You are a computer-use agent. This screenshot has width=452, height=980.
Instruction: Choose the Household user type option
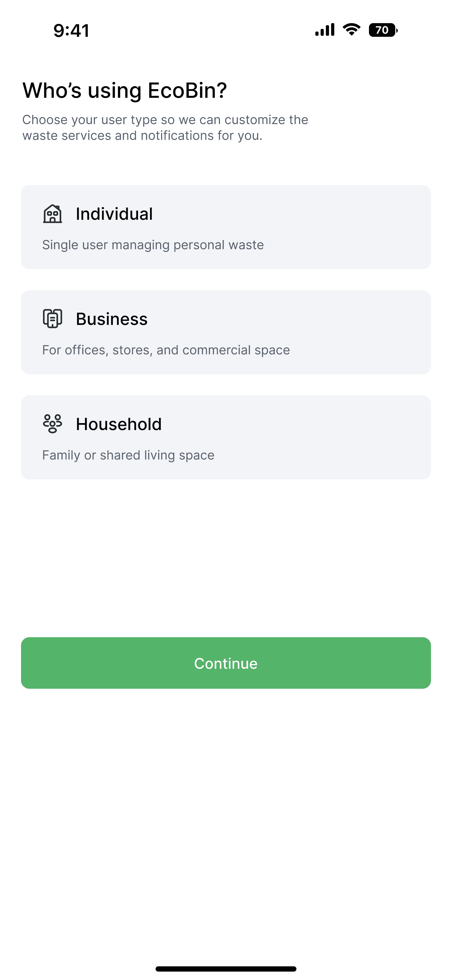coord(226,437)
